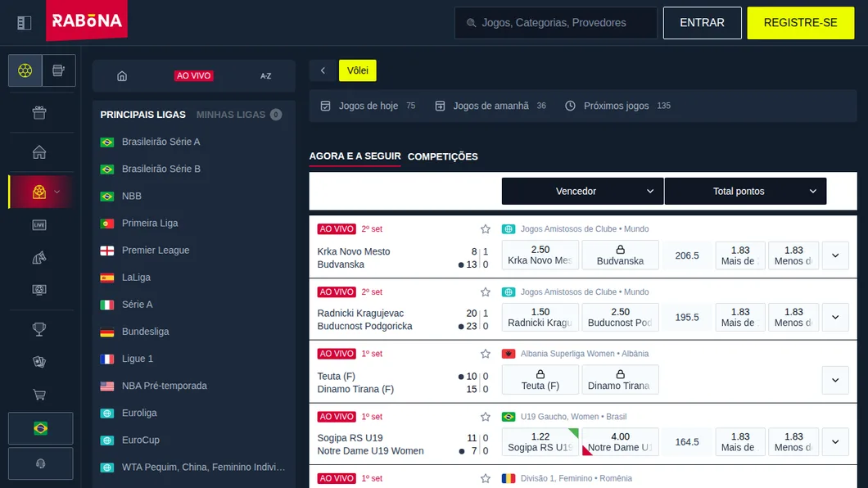Select the sports ball section icon
This screenshot has width=868, height=488.
click(25, 70)
